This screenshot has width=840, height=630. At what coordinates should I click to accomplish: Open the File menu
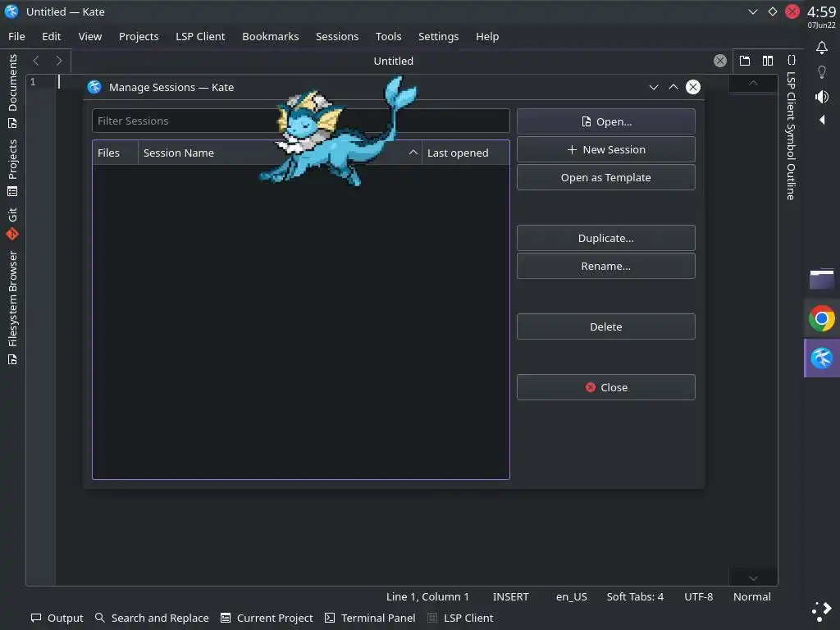click(x=16, y=36)
